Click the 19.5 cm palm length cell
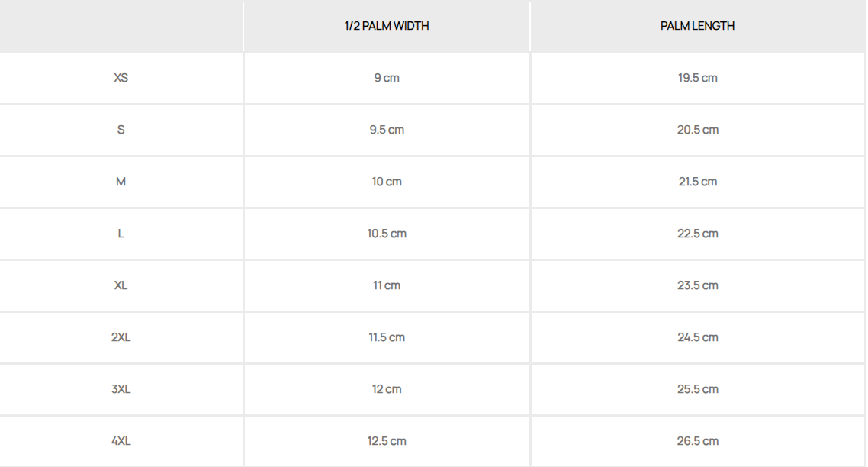 tap(697, 78)
